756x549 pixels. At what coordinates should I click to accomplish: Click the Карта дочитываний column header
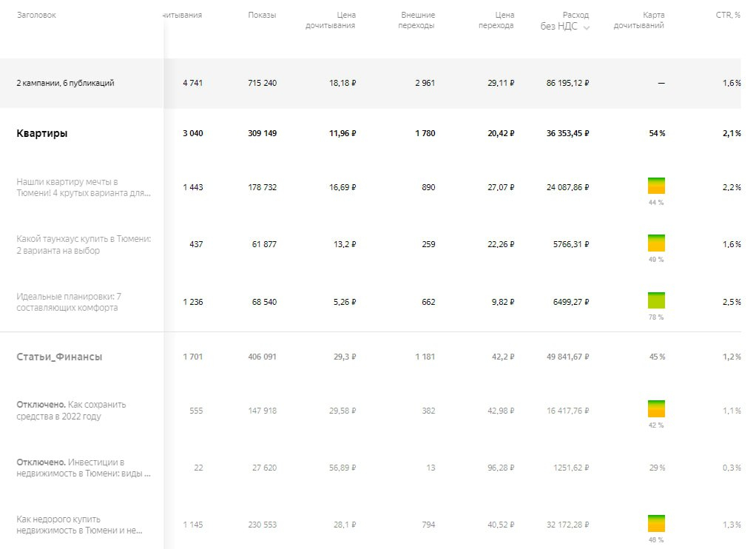(x=638, y=20)
